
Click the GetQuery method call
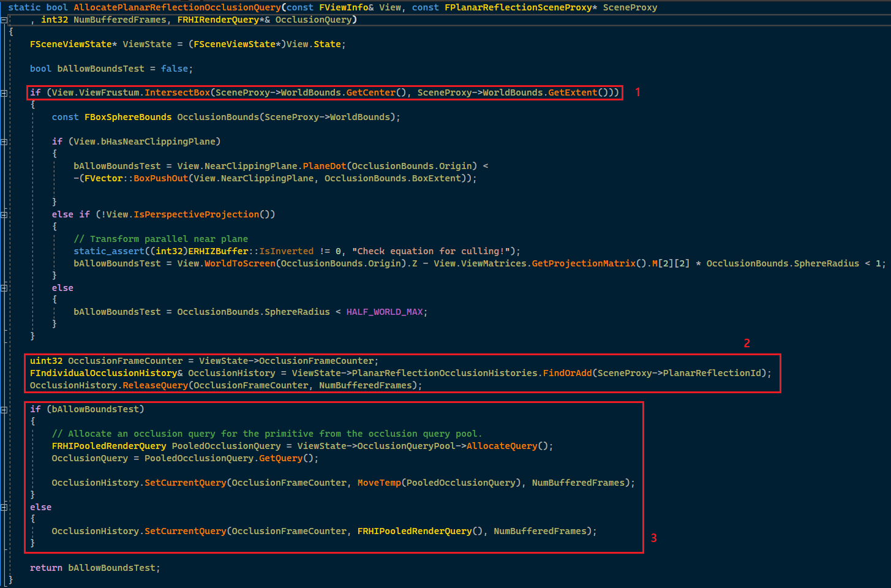pos(281,458)
